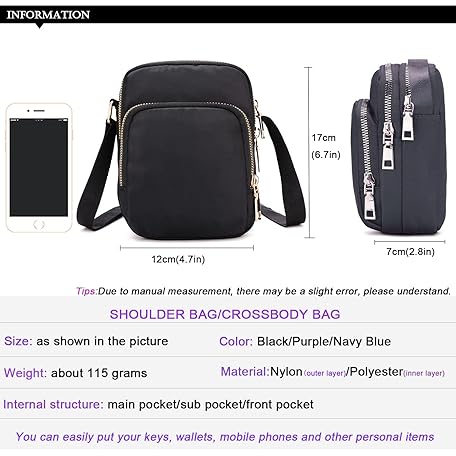Click the phone's round home button

[x=39, y=224]
